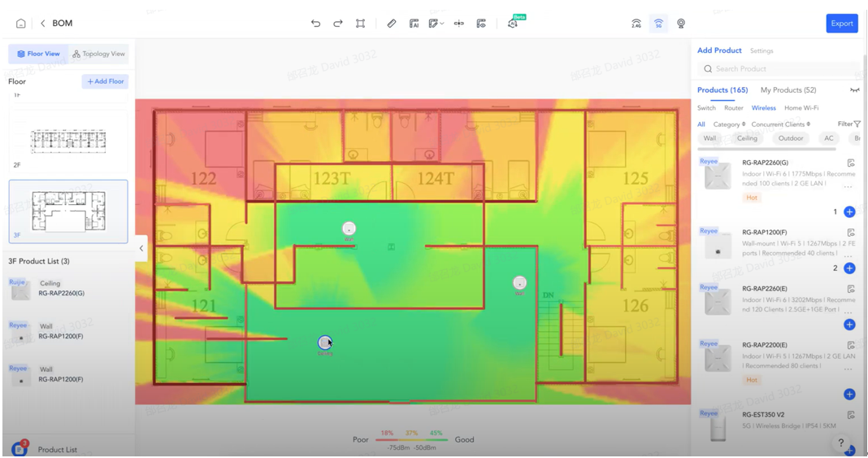
Task: Open the My Products (52) tab
Action: (x=788, y=90)
